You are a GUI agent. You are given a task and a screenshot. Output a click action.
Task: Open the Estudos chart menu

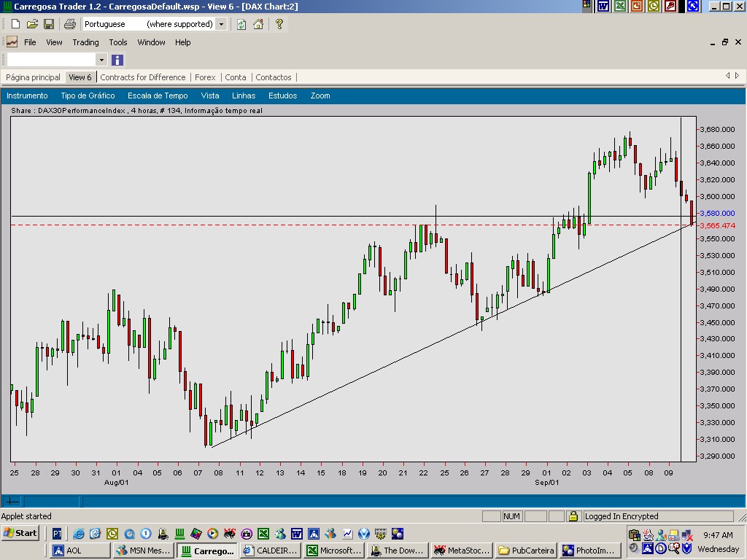(282, 96)
